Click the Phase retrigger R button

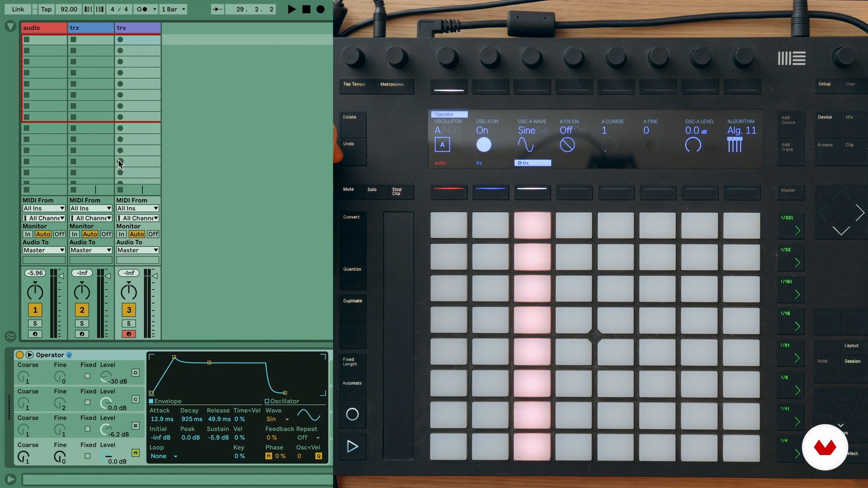click(269, 456)
